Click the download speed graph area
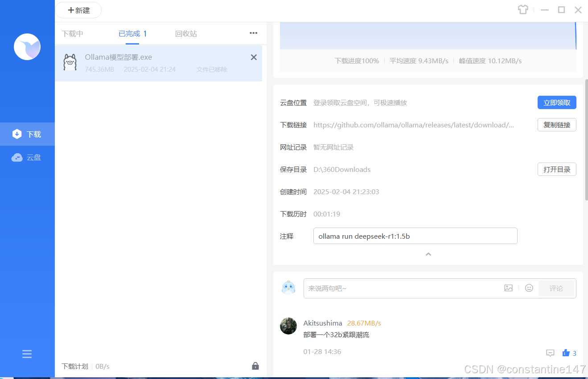 pos(428,36)
